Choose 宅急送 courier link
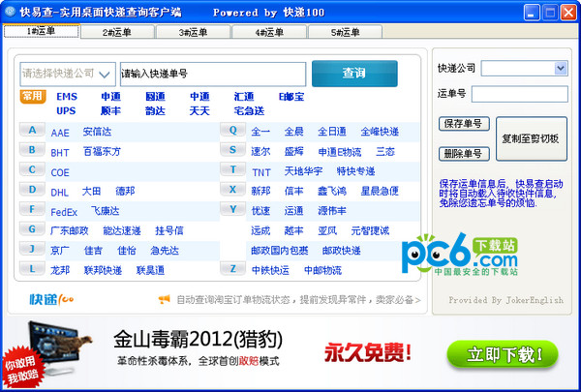This screenshot has width=581, height=392. pyautogui.click(x=250, y=110)
